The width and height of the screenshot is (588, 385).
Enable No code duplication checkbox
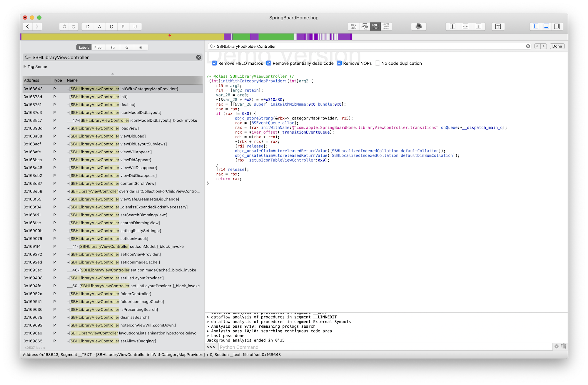(x=377, y=63)
